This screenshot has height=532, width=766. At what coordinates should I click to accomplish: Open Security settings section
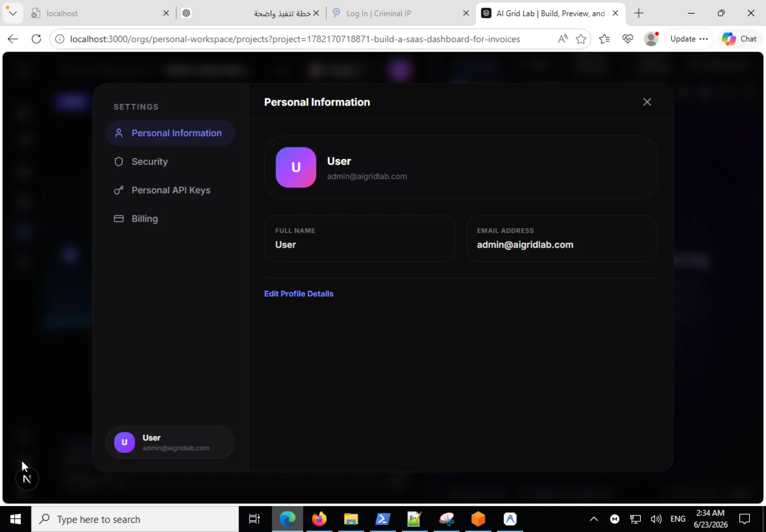click(x=170, y=162)
